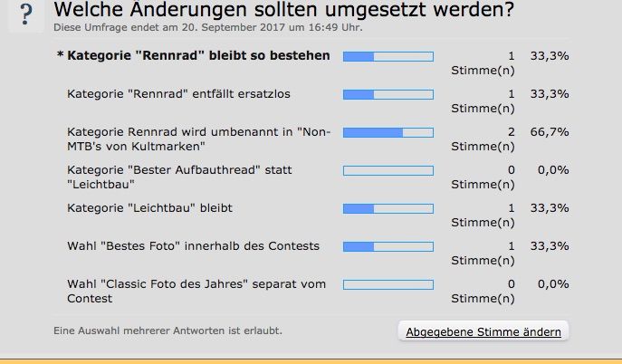Select option "Bester Aufbauthread" statt "Leichtbau"

(179, 177)
